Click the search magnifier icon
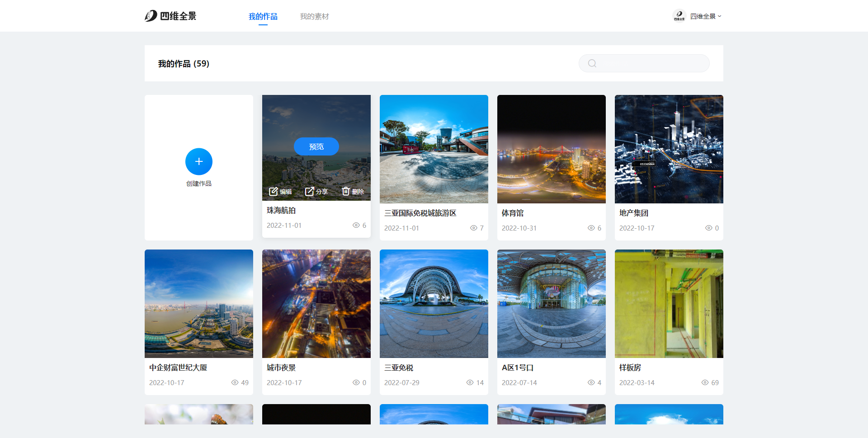This screenshot has height=438, width=868. 592,64
